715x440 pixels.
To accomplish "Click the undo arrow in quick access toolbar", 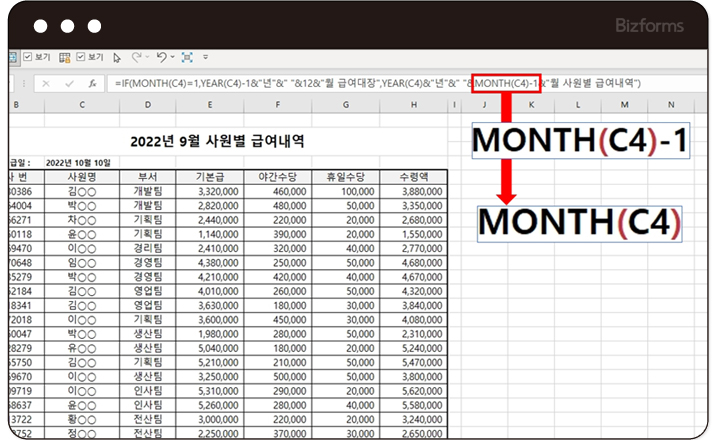I will pos(162,58).
